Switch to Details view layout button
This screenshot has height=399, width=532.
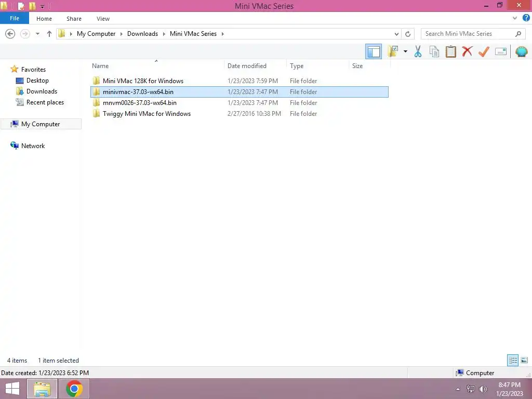point(513,360)
